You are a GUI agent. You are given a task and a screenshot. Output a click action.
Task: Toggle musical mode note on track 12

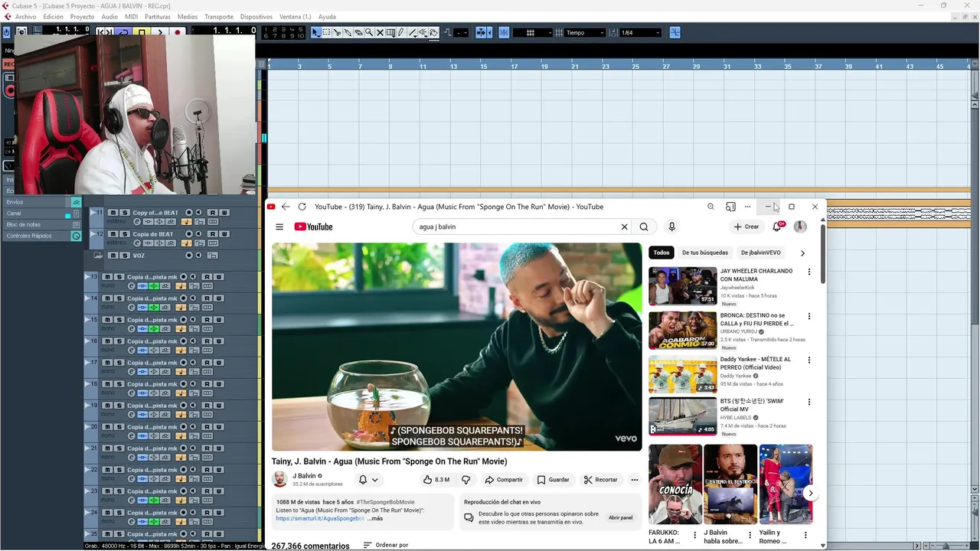pos(187,243)
